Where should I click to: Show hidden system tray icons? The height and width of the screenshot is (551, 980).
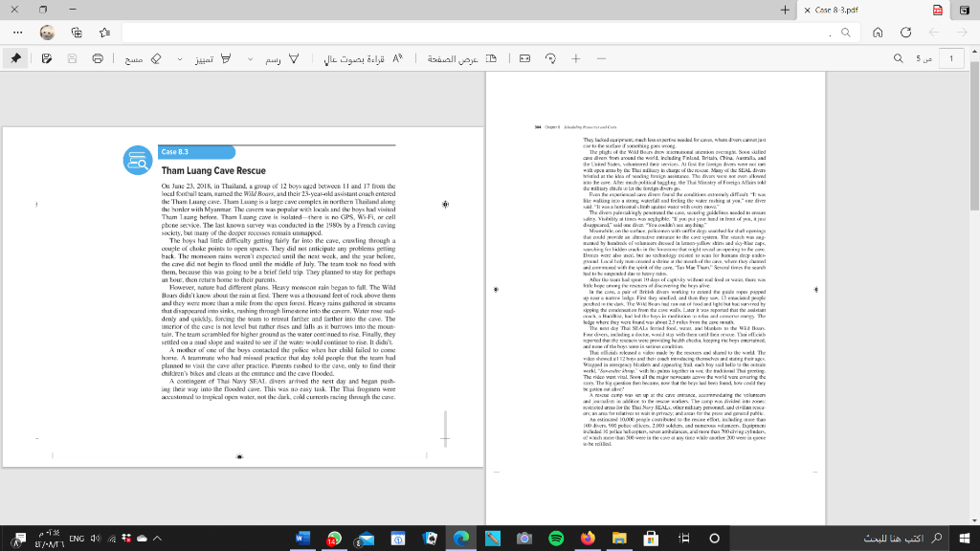(x=158, y=538)
